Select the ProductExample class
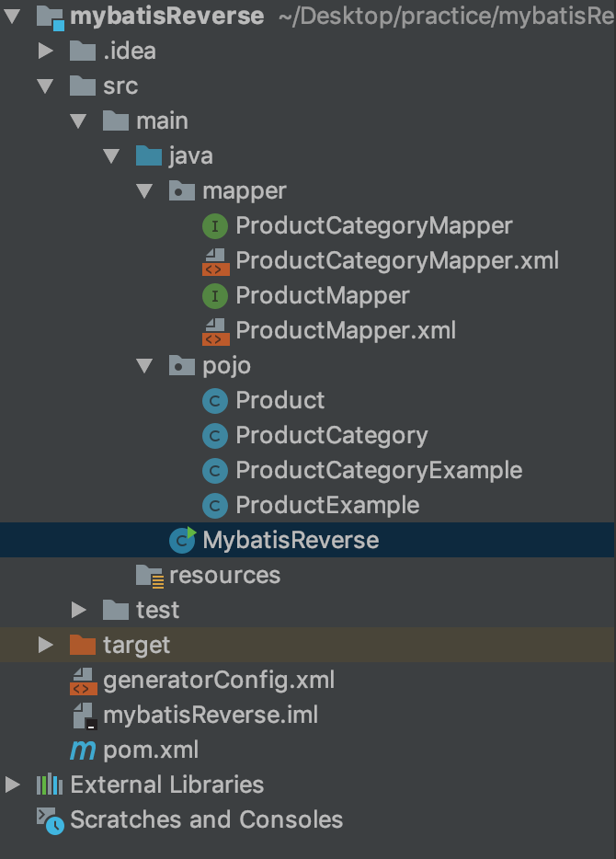The width and height of the screenshot is (616, 859). [327, 506]
